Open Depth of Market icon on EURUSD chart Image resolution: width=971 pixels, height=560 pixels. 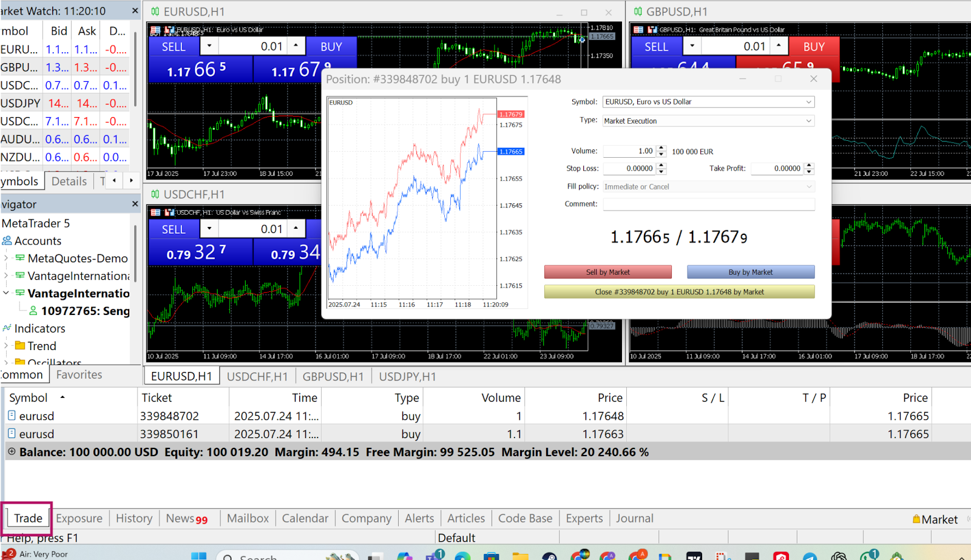[155, 29]
